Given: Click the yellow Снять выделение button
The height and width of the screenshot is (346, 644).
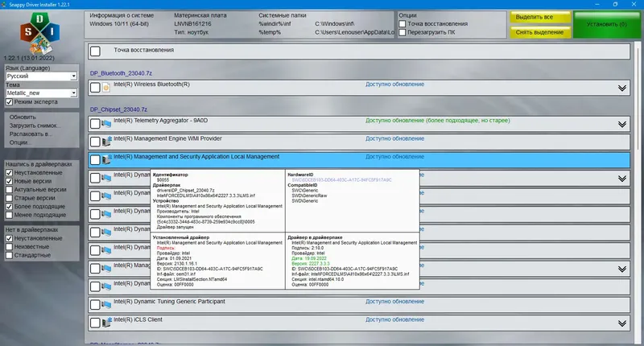Looking at the screenshot, I should (x=540, y=32).
